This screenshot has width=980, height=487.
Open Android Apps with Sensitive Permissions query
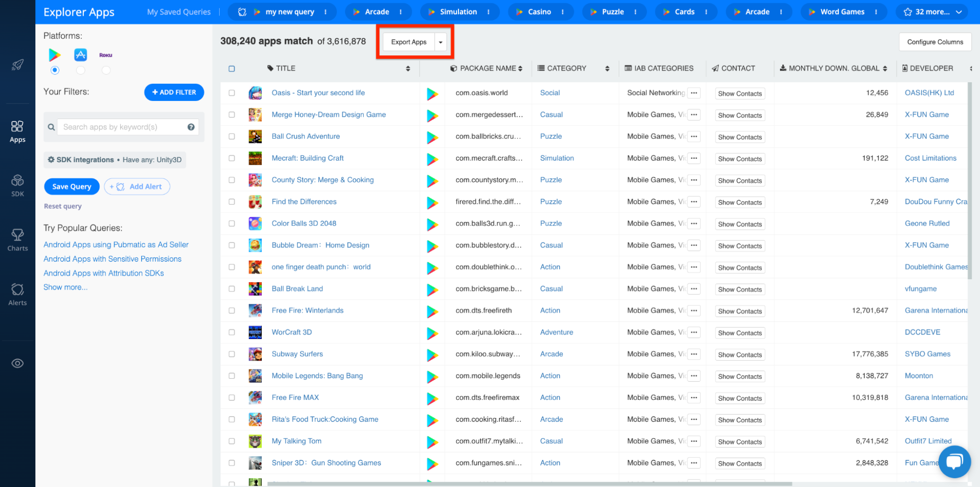coord(112,259)
